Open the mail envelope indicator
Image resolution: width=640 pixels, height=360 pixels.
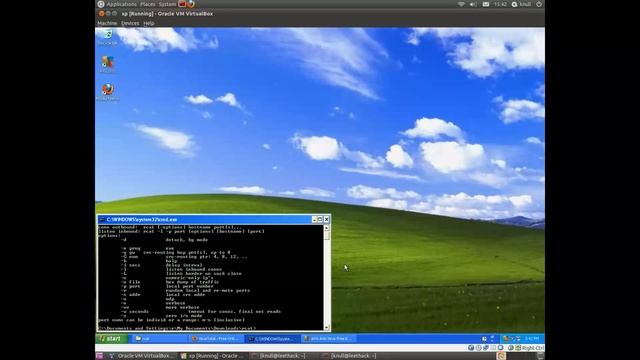coord(486,4)
